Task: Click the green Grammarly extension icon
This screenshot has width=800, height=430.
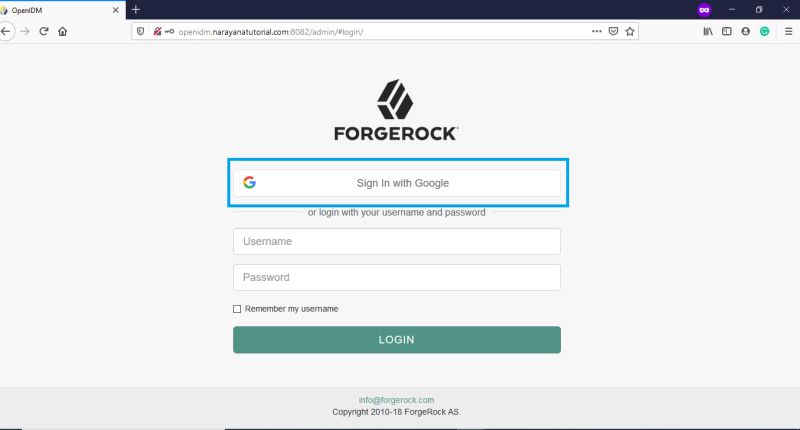Action: [x=764, y=32]
